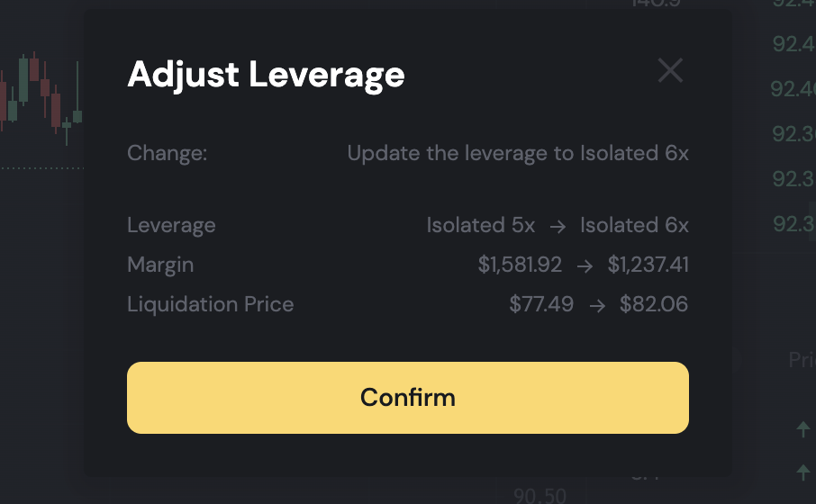Click the 'Update the leverage to Isolated 6x' text
The width and height of the screenshot is (816, 504).
[x=518, y=153]
